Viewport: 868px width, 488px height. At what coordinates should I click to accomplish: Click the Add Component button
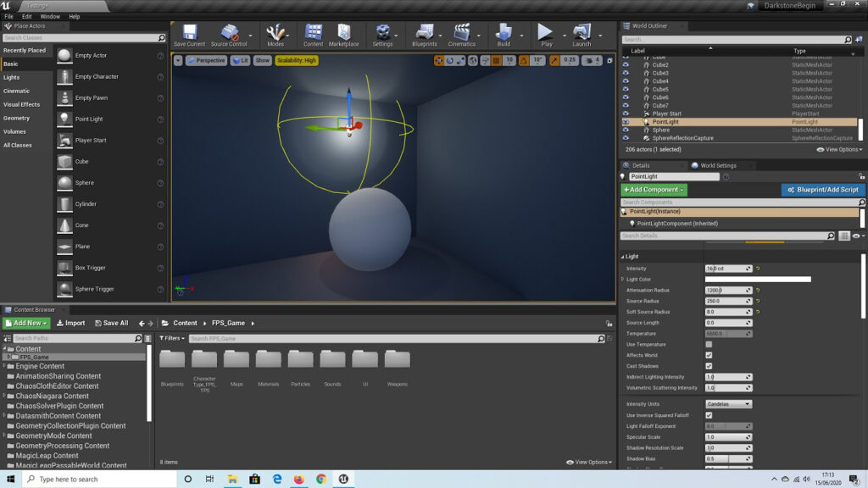pyautogui.click(x=653, y=190)
